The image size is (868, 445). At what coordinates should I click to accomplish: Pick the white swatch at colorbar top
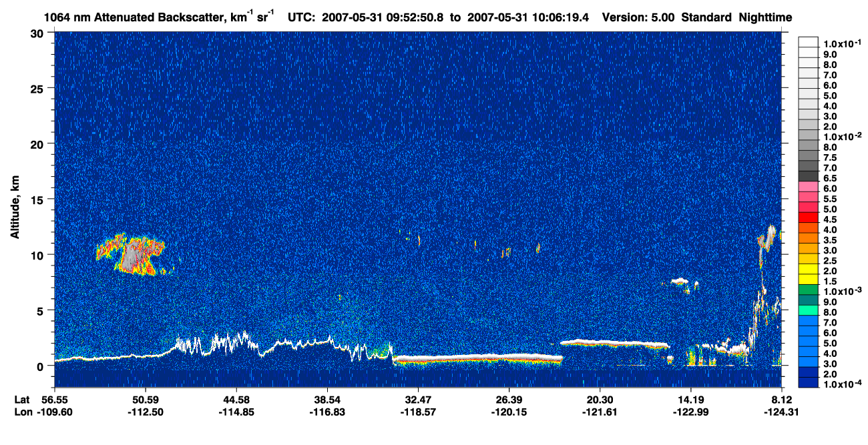tap(808, 41)
